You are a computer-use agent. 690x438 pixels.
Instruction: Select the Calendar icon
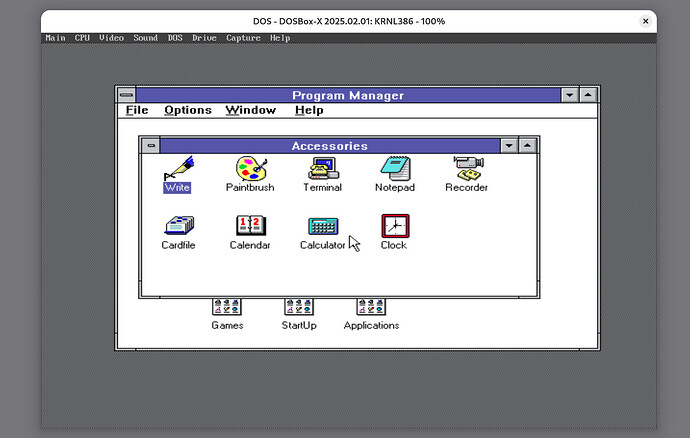pos(251,225)
